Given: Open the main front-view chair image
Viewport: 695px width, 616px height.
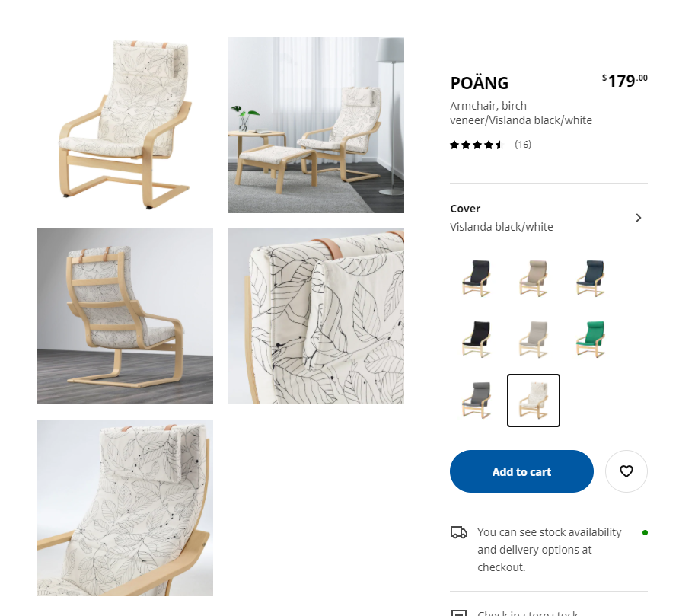Looking at the screenshot, I should (x=125, y=125).
